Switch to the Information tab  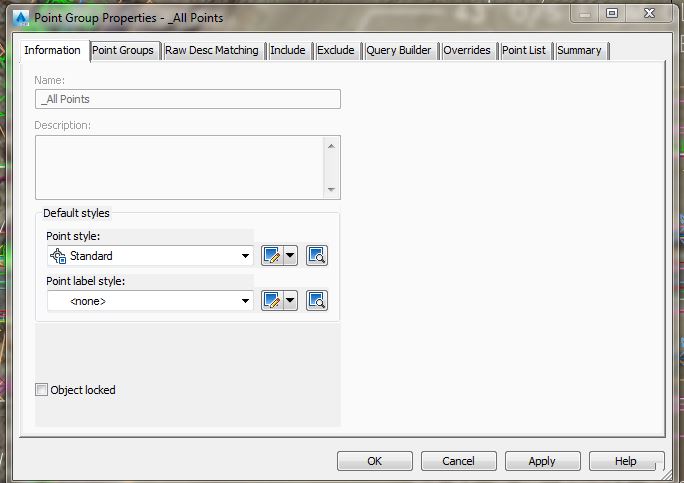point(53,51)
